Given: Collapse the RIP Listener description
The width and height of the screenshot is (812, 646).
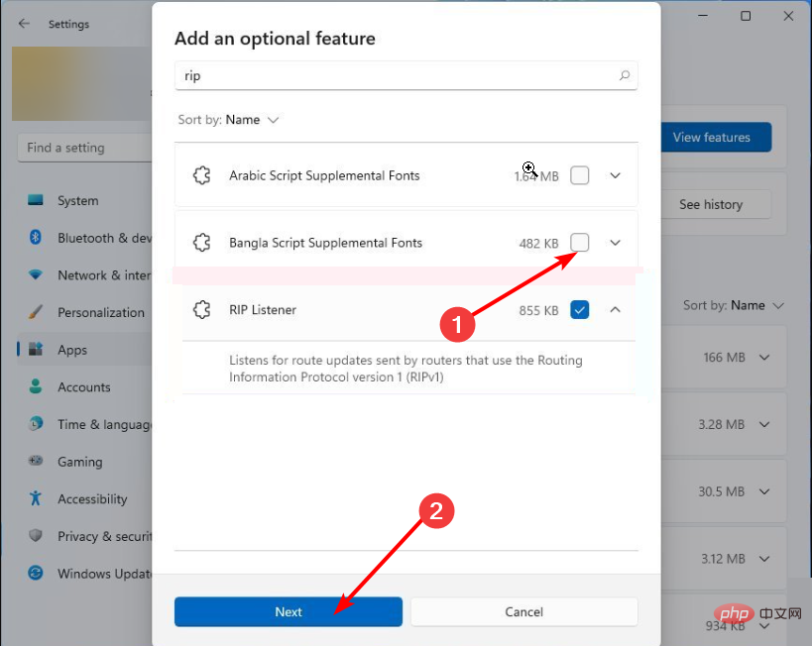Looking at the screenshot, I should coord(615,310).
